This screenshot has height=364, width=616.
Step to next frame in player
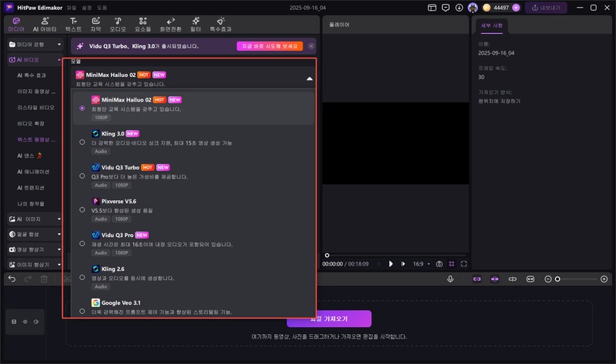click(403, 264)
